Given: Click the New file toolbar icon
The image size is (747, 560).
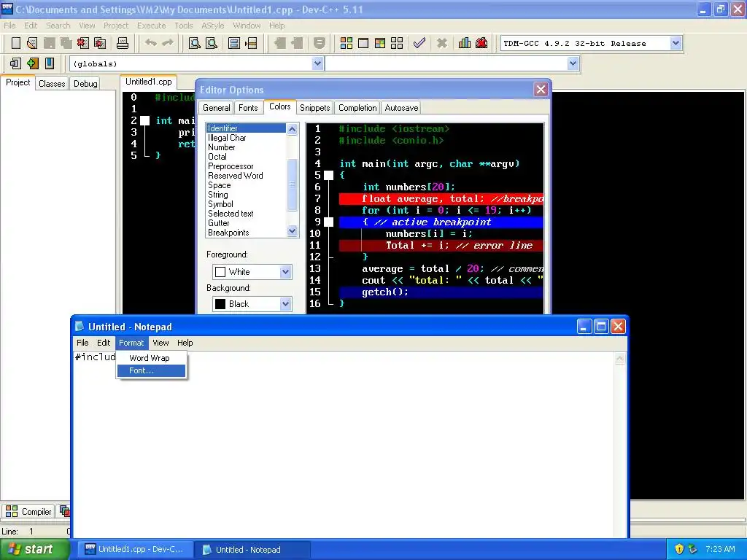Looking at the screenshot, I should [x=16, y=43].
